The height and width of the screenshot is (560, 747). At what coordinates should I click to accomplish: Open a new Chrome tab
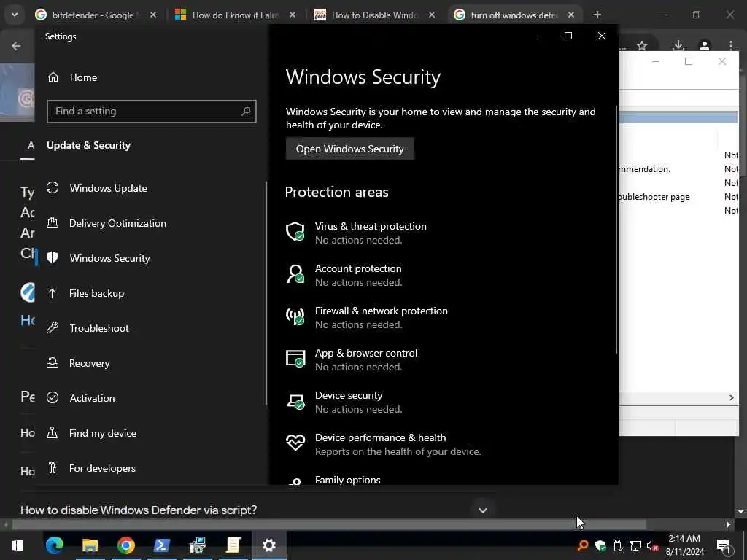pyautogui.click(x=597, y=15)
